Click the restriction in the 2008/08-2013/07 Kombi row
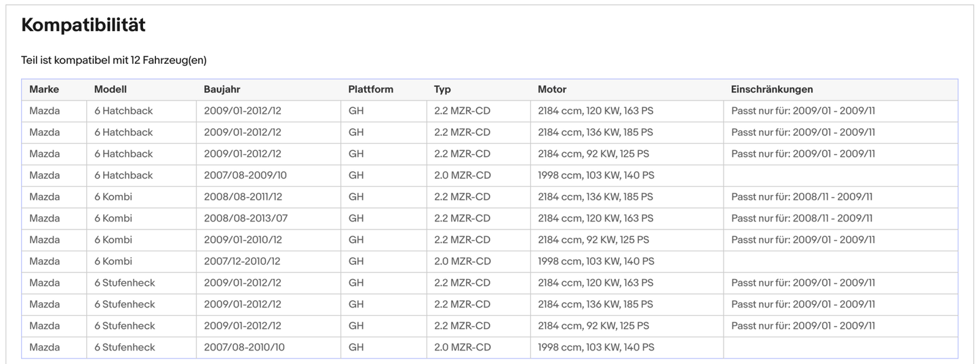Screen dimensions: 980x364 tap(802, 219)
